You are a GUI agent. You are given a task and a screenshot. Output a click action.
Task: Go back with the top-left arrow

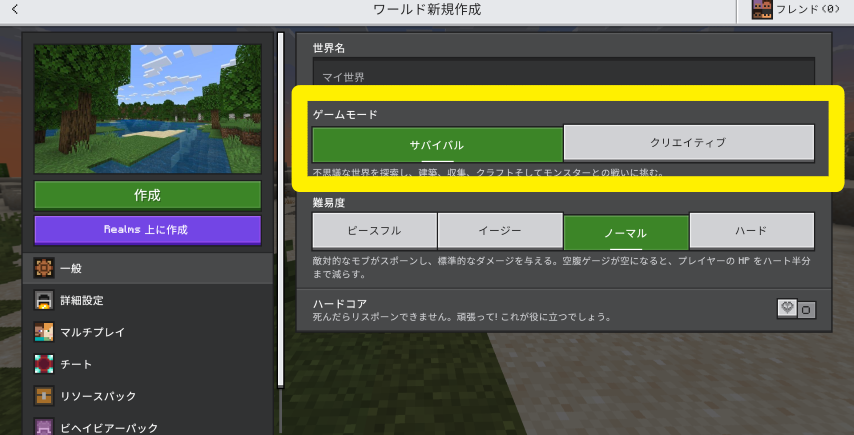(15, 9)
